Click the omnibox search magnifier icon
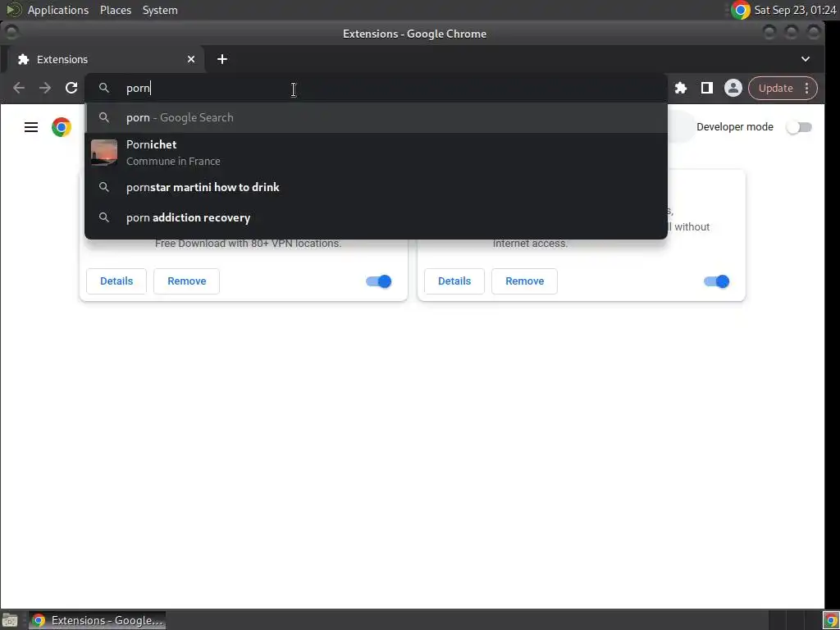 pyautogui.click(x=104, y=88)
